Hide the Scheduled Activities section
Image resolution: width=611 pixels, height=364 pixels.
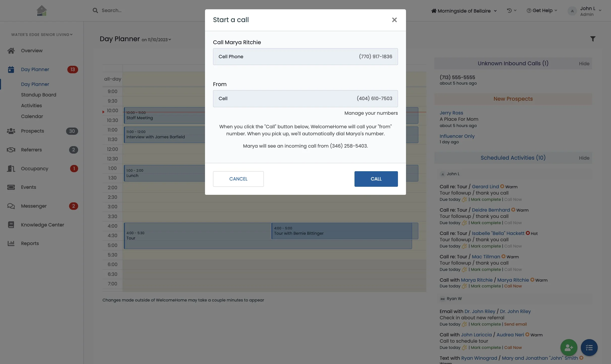pos(584,158)
